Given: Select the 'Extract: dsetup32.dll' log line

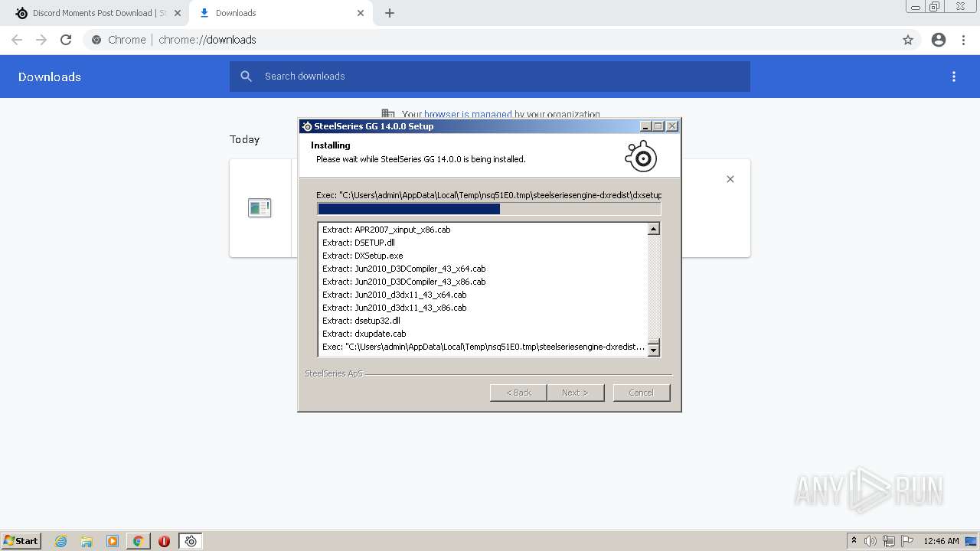Looking at the screenshot, I should (x=361, y=321).
